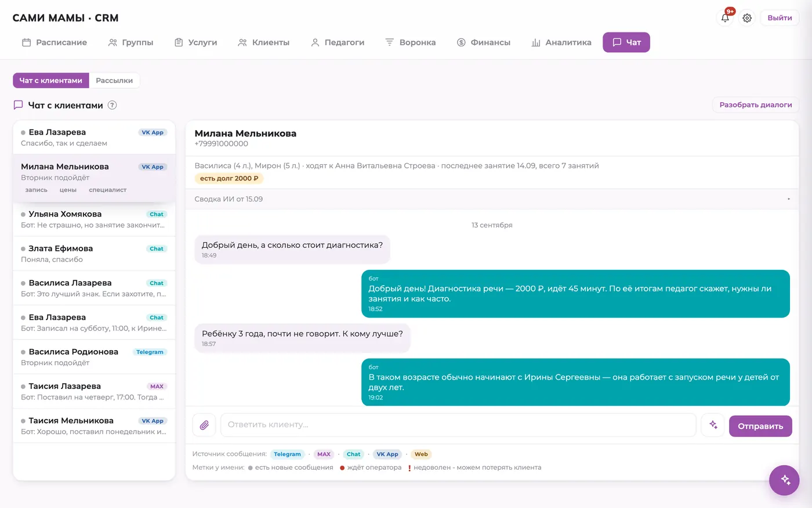812x508 pixels.
Task: Open the Василиса Лазарева conversation
Action: [94, 288]
